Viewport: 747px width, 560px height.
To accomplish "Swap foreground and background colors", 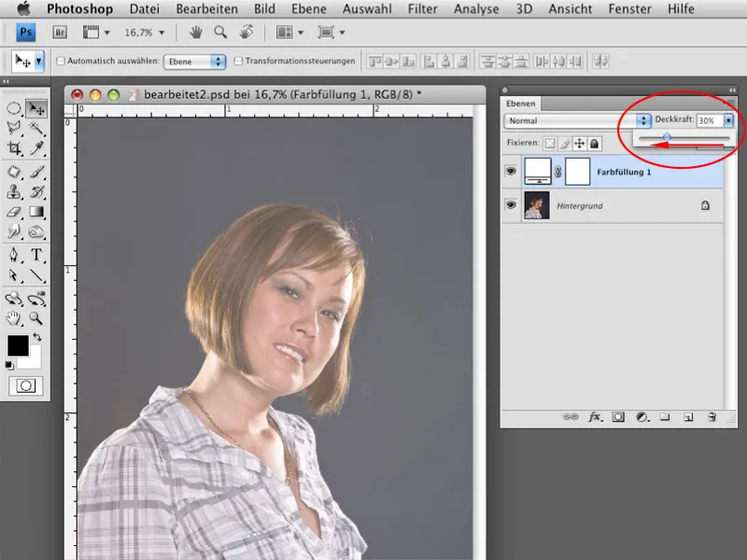I will (37, 337).
